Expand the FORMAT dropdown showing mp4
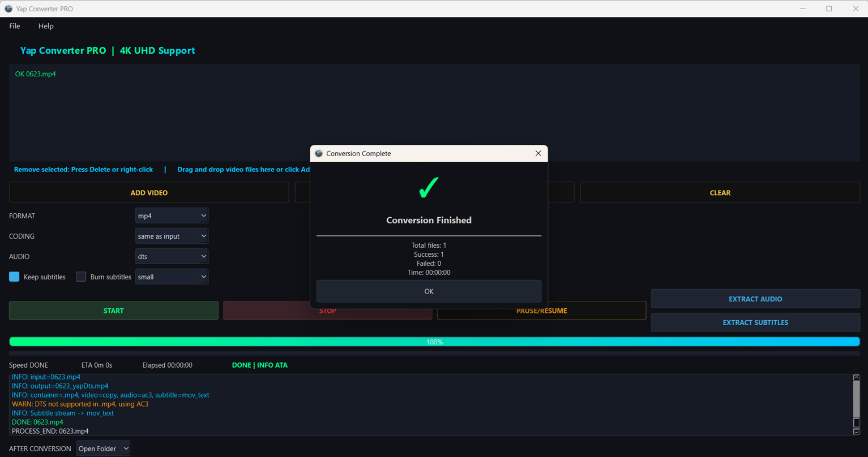 tap(172, 215)
